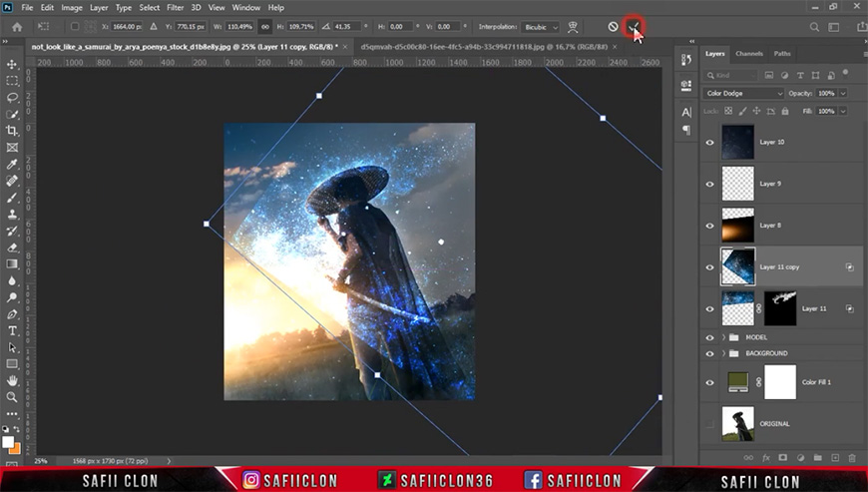Hide Layer 9 visibility eye
Image resolution: width=868 pixels, height=492 pixels.
(709, 184)
